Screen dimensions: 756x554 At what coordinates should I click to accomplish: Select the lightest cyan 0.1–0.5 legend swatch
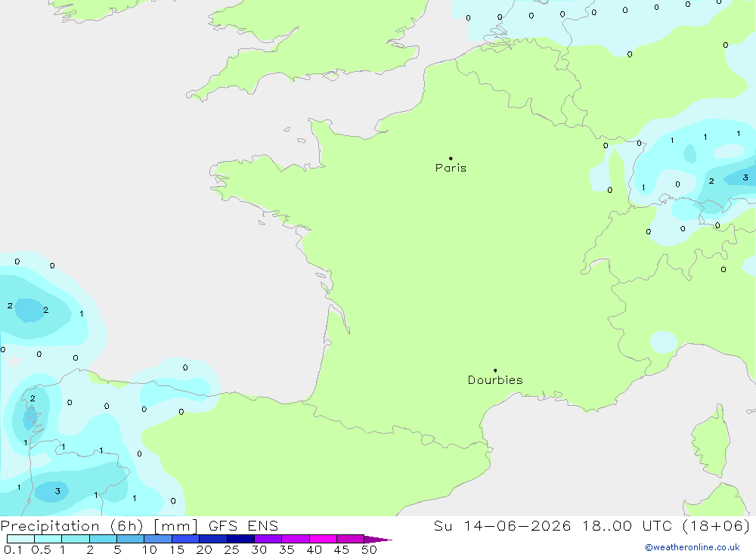pyautogui.click(x=20, y=539)
